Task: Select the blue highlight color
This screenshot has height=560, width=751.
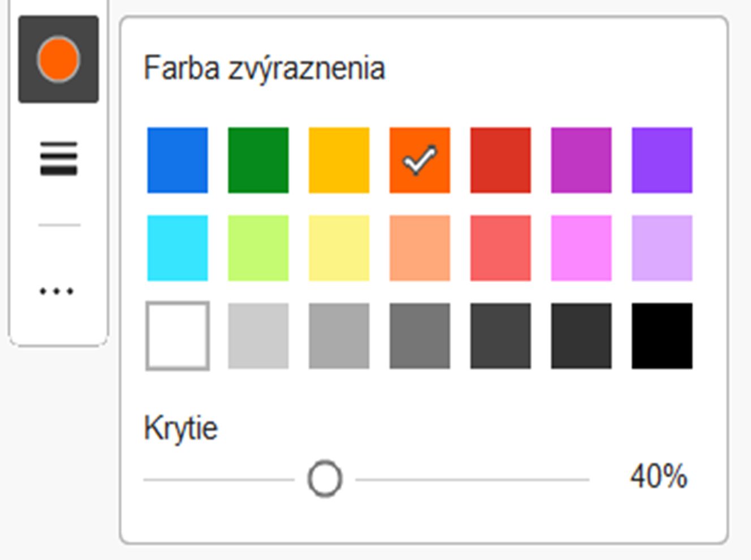Action: [x=178, y=160]
